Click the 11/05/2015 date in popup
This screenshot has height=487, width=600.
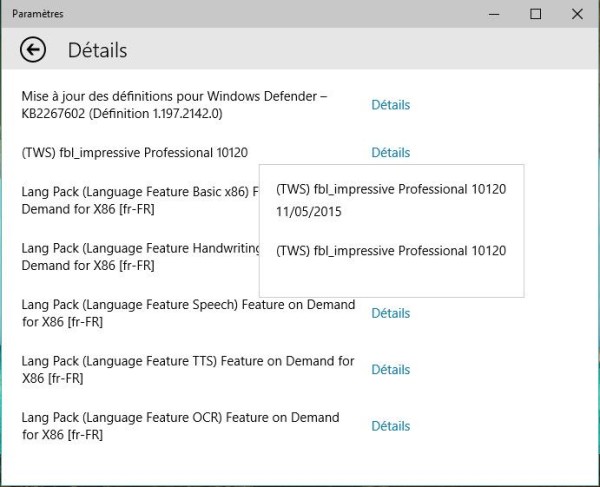click(308, 213)
